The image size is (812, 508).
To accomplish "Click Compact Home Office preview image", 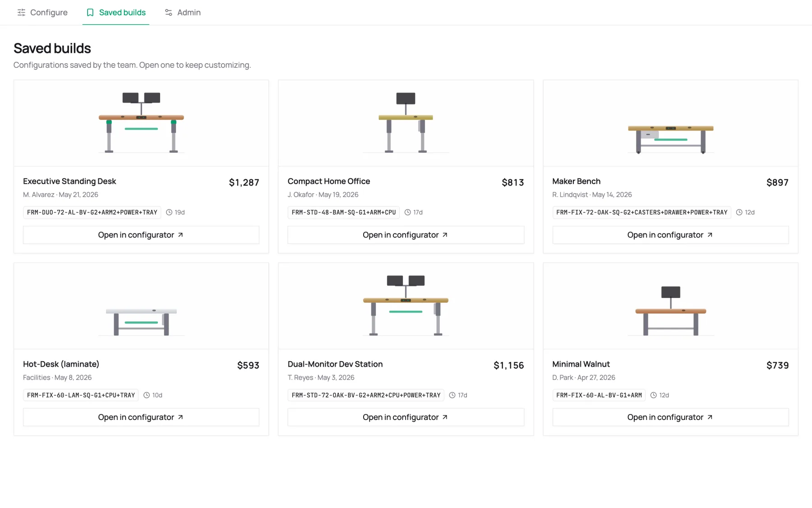I will click(x=406, y=123).
